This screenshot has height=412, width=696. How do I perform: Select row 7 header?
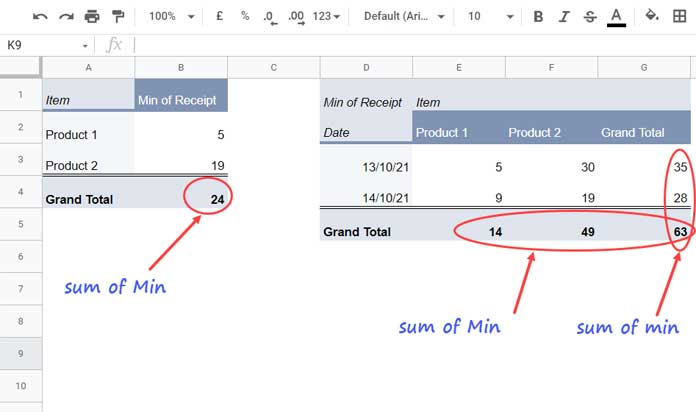click(21, 289)
